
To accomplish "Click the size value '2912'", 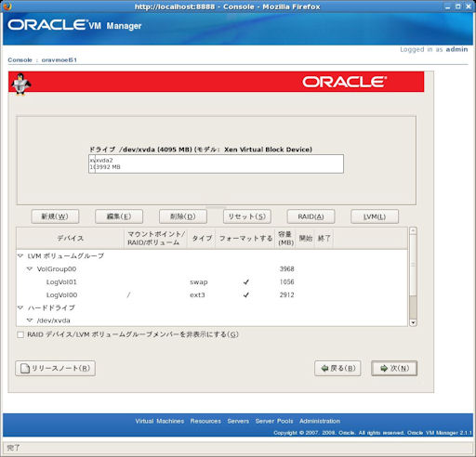I will point(286,295).
